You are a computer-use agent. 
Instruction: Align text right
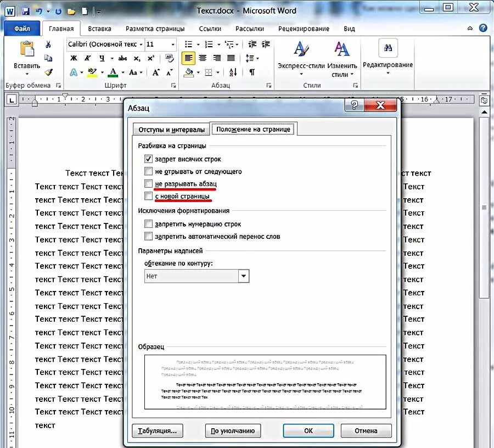pyautogui.click(x=217, y=58)
